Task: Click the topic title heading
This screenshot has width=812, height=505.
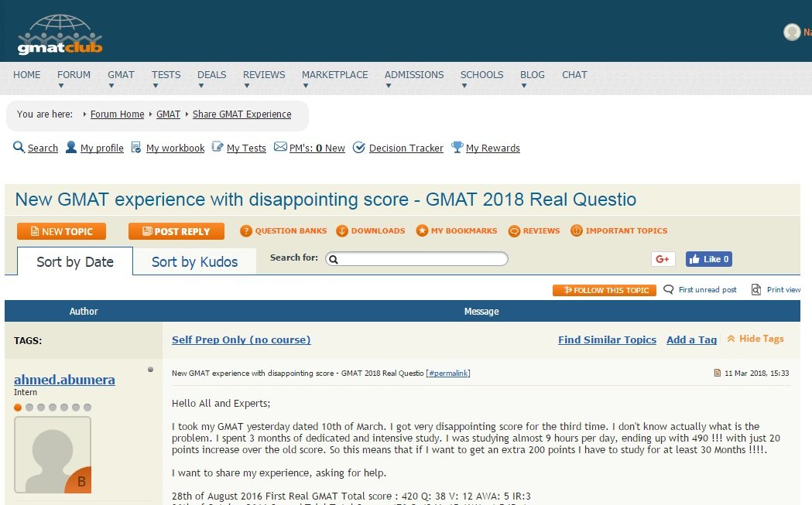Action: click(326, 200)
